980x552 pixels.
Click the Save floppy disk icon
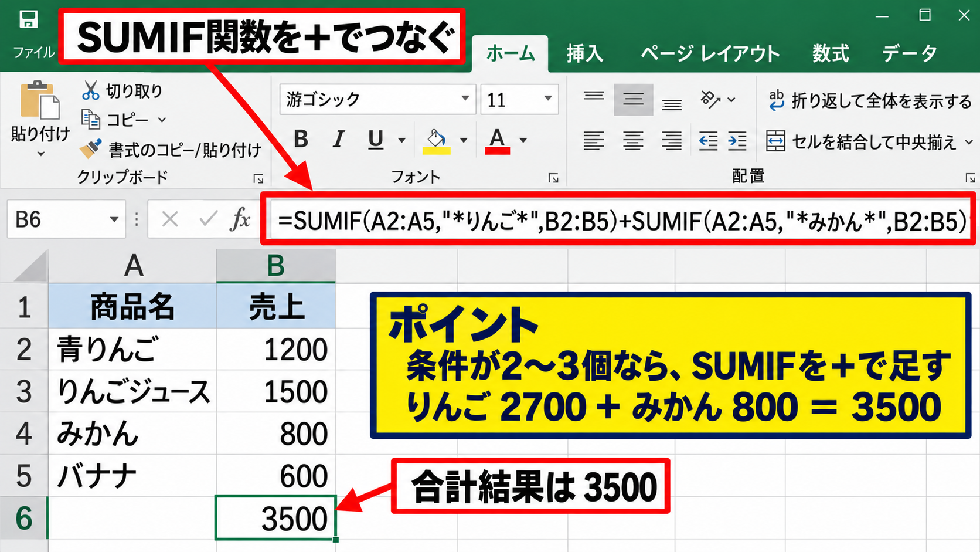[28, 19]
